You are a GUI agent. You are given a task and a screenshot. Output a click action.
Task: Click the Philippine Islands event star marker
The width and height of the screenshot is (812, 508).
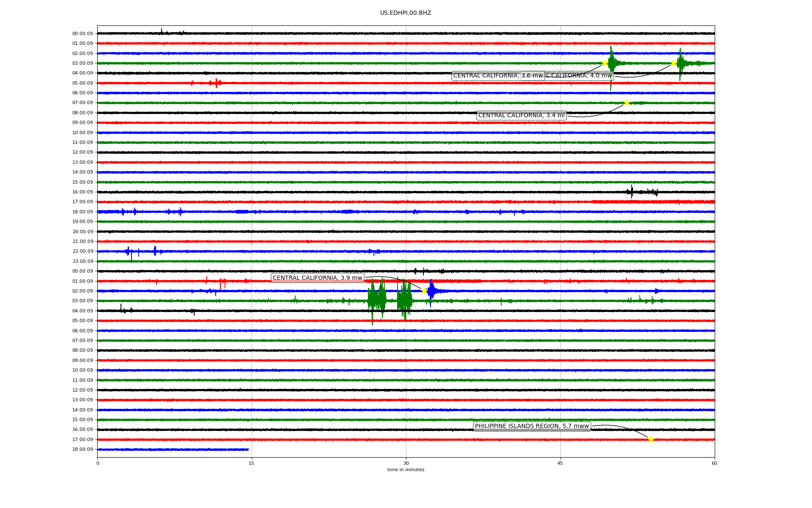coord(651,439)
